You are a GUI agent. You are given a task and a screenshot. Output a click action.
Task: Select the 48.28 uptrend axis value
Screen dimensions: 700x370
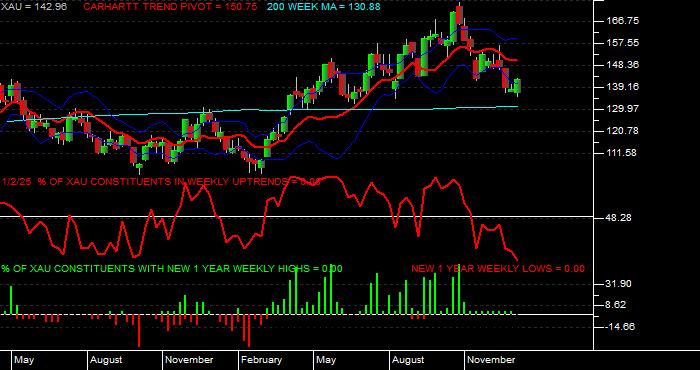pos(618,217)
